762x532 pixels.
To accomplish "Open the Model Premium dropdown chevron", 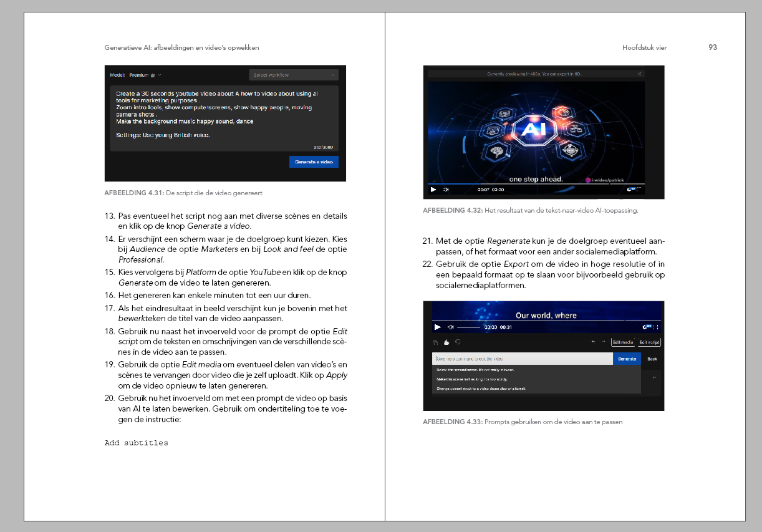I will point(160,75).
